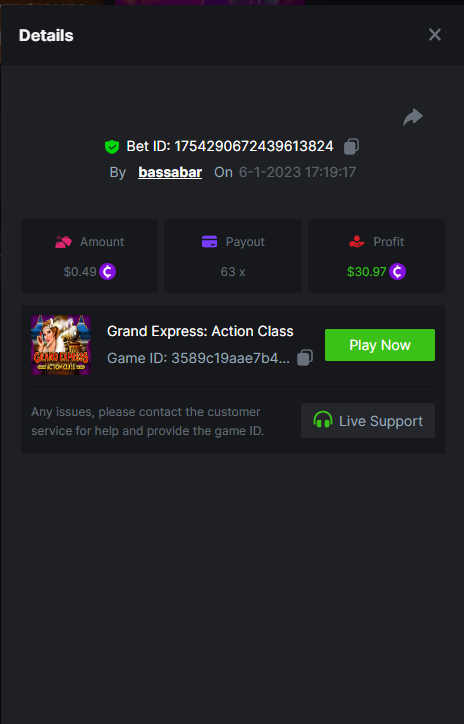The image size is (464, 724).
Task: Click the Live Support headphones icon
Action: pyautogui.click(x=323, y=420)
